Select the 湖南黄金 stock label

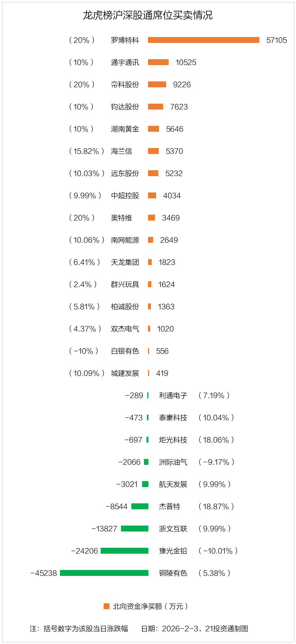(x=125, y=129)
